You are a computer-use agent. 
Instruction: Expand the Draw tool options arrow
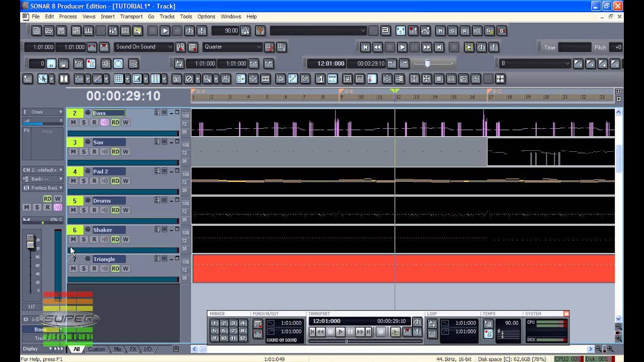click(x=106, y=79)
